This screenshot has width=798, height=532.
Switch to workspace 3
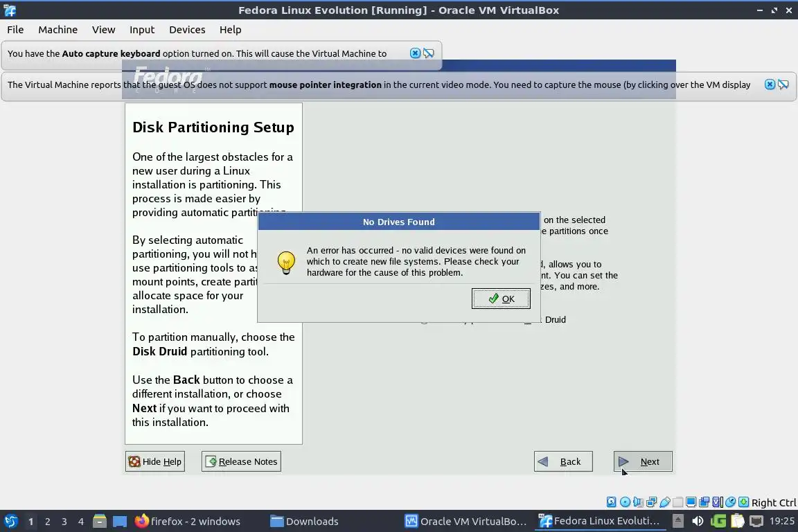point(64,522)
